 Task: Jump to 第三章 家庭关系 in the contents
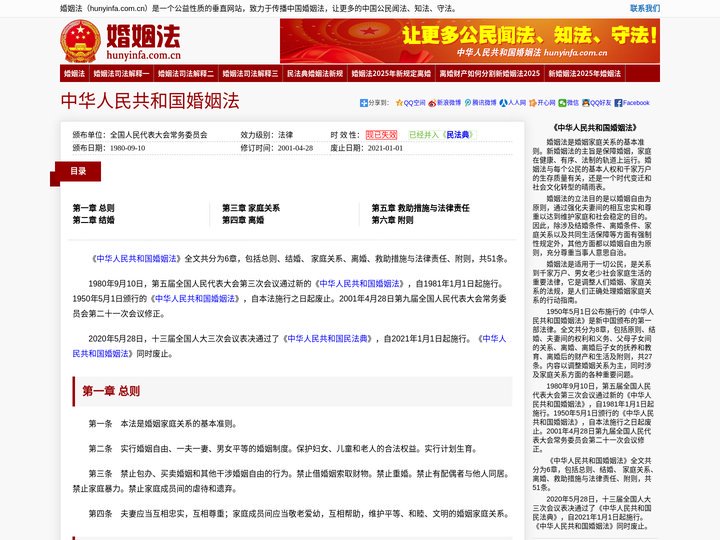pyautogui.click(x=251, y=208)
